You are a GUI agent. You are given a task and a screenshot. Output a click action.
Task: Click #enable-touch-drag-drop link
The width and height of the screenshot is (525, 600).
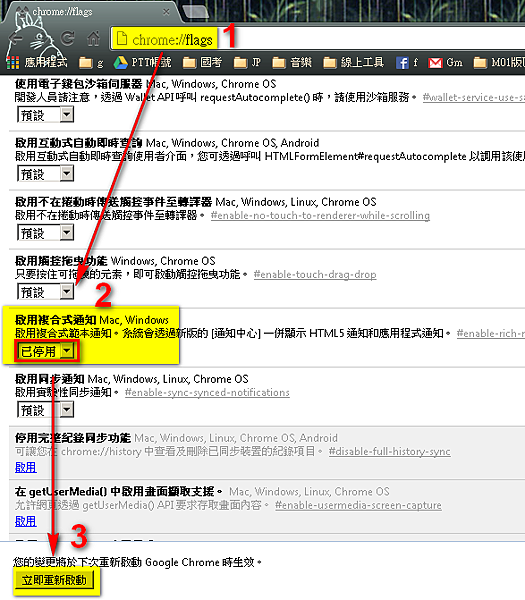315,274
